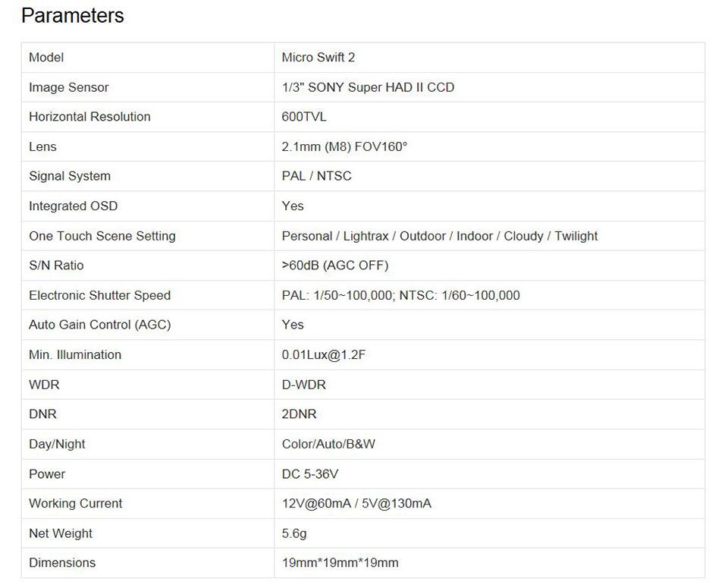Click the Color/Auto/B&W Day/Night value
The width and height of the screenshot is (728, 588).
[328, 444]
